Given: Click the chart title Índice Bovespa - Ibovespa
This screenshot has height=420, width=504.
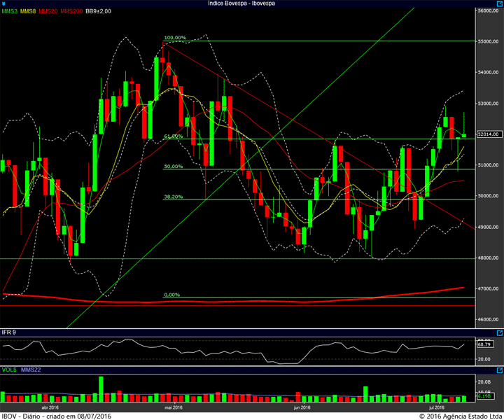Looking at the screenshot, I should pos(241,3).
